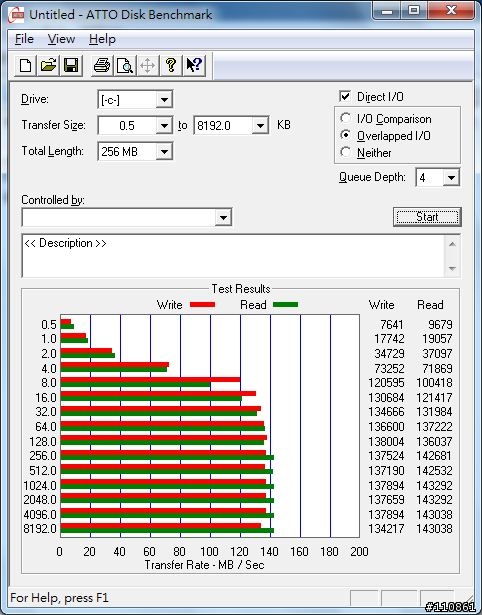Click the yellow question mark About icon

point(171,65)
